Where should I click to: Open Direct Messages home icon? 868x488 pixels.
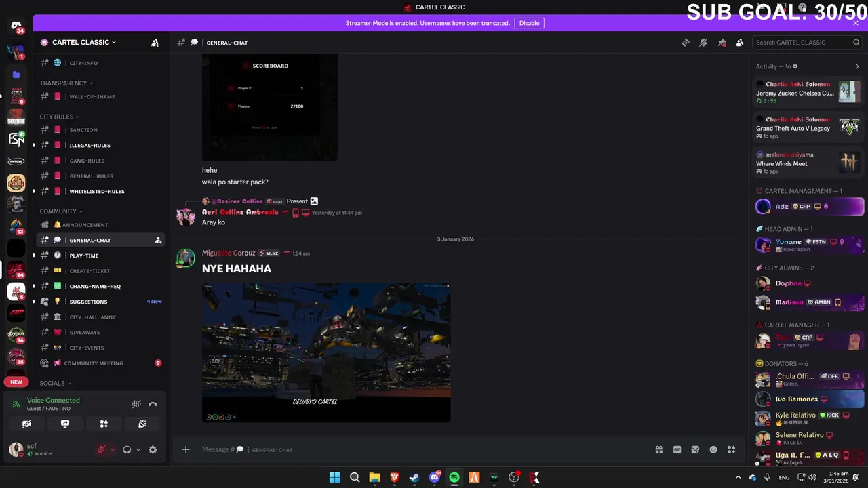click(x=16, y=26)
